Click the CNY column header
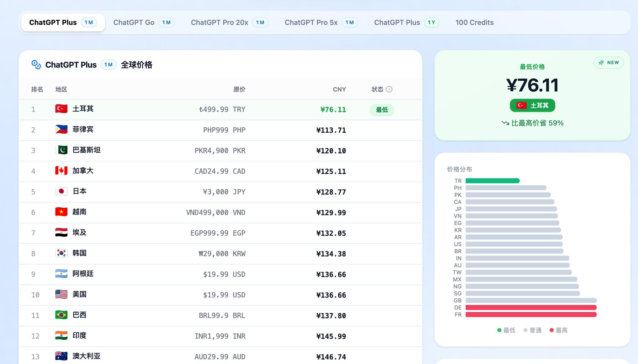The width and height of the screenshot is (638, 364). pyautogui.click(x=339, y=89)
